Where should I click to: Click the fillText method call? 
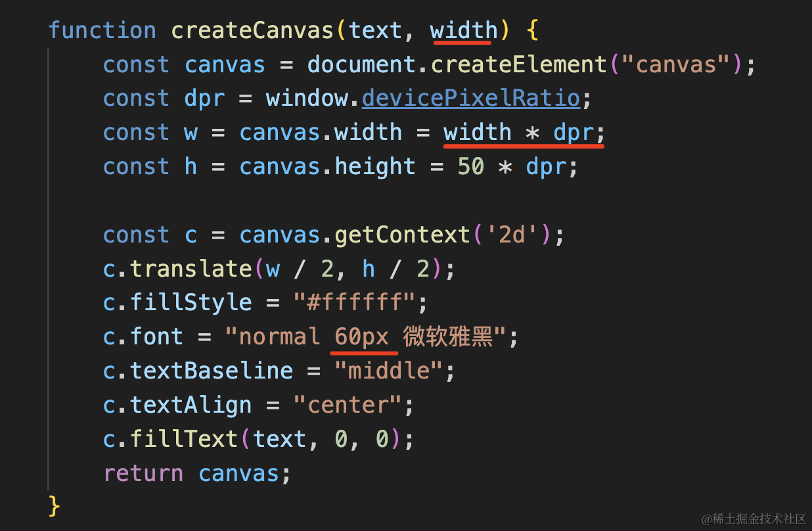[184, 439]
